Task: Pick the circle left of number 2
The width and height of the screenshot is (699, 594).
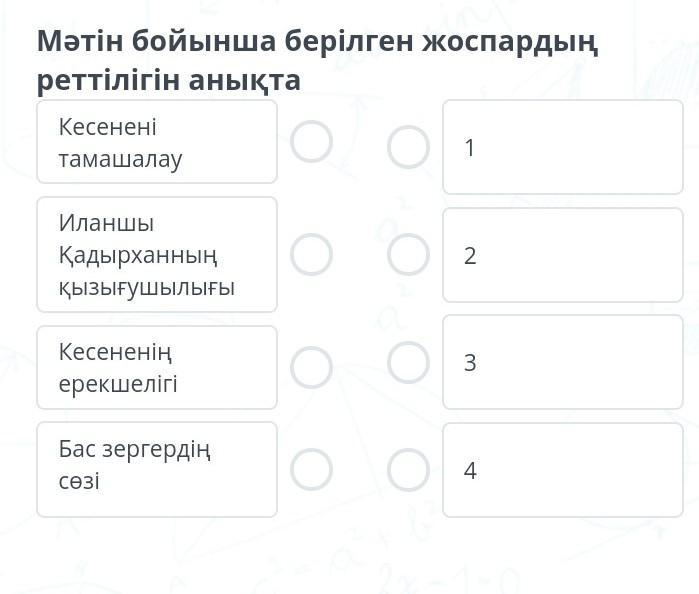Action: (x=408, y=255)
